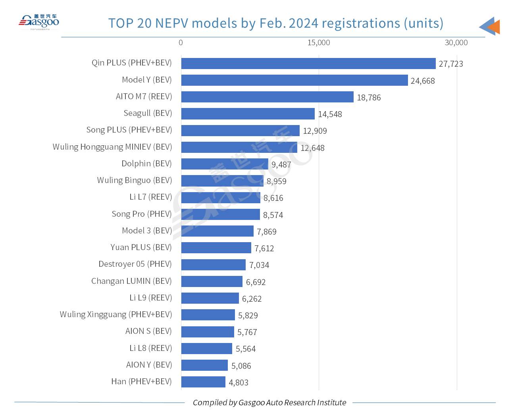Click the Model Y (BEV) label
The width and height of the screenshot is (508, 420).
147,80
